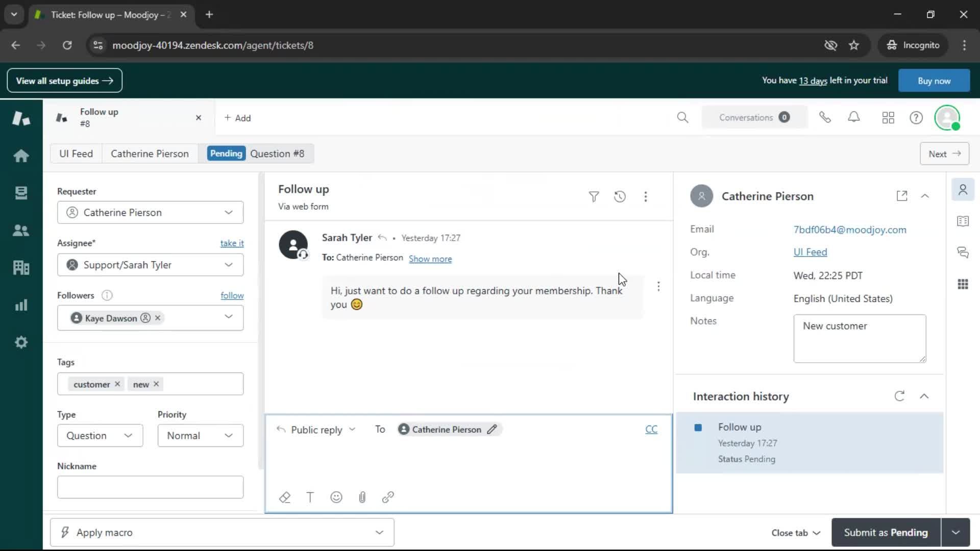Open the Assignee dropdown
980x551 pixels.
coord(150,265)
